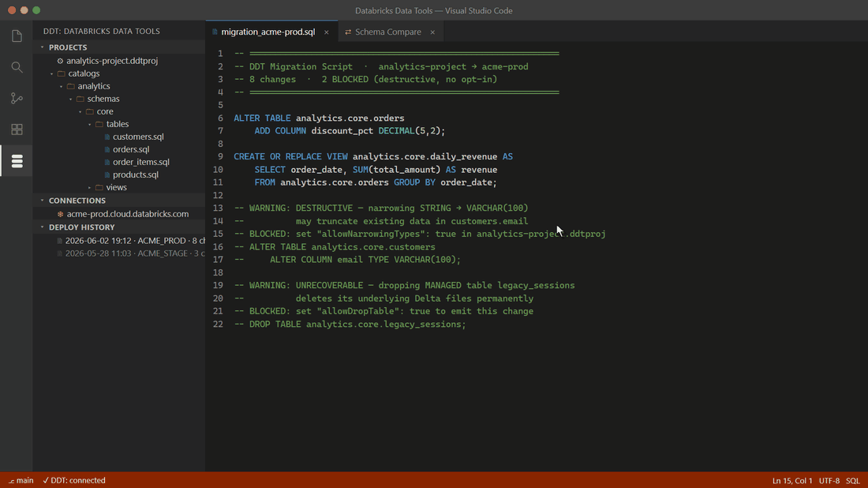Screen dimensions: 868x488
Task: Collapse the core tree node arrow
Action: [80, 111]
